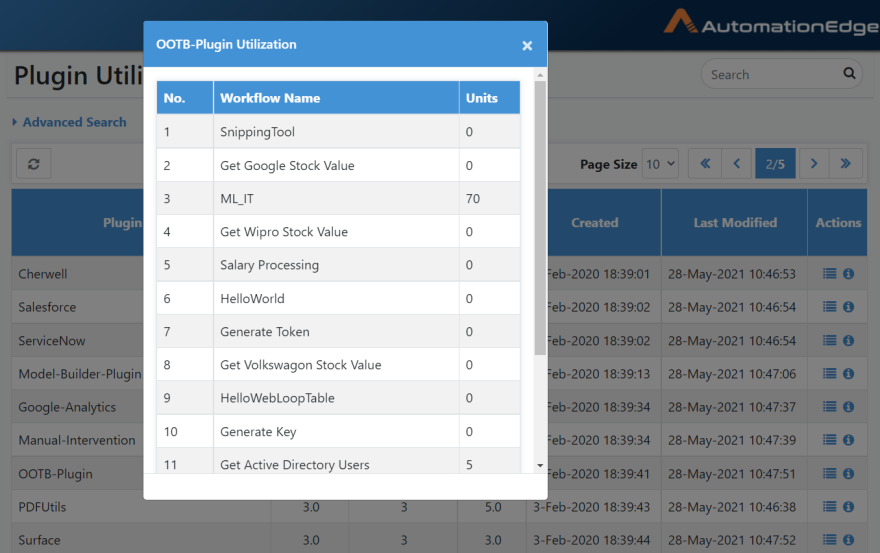This screenshot has width=880, height=553.
Task: Click the Actions column header
Action: click(838, 222)
